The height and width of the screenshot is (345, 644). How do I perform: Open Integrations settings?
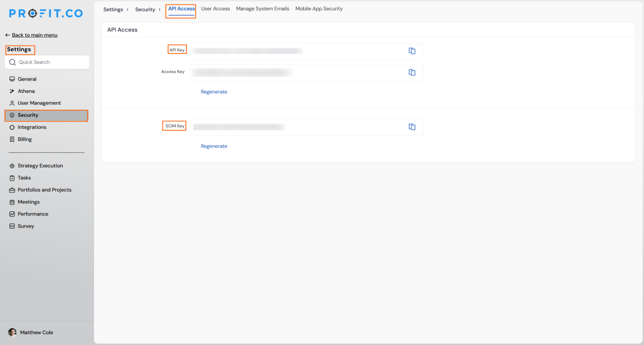[x=32, y=127]
